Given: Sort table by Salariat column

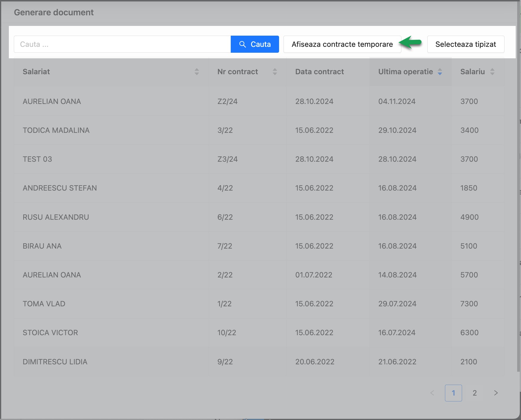Looking at the screenshot, I should point(197,72).
